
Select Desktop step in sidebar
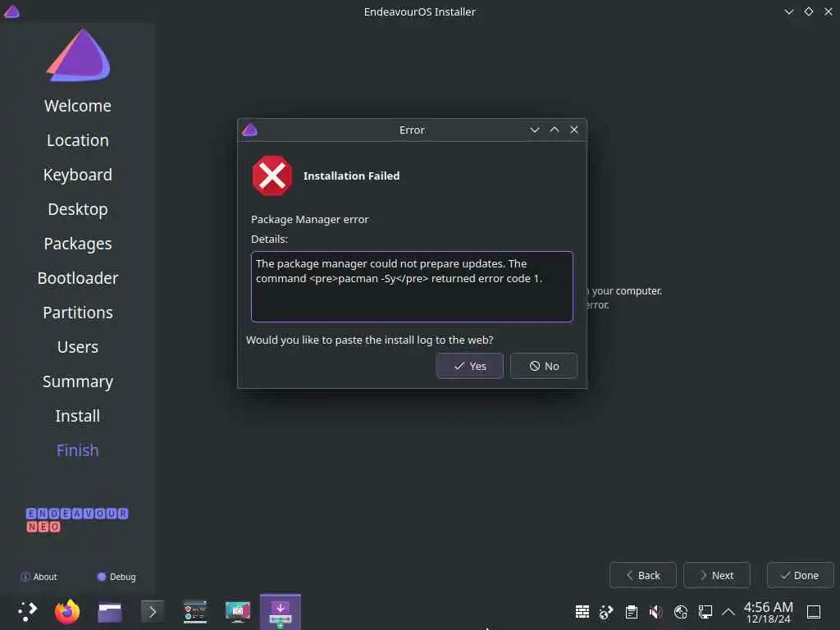78,209
